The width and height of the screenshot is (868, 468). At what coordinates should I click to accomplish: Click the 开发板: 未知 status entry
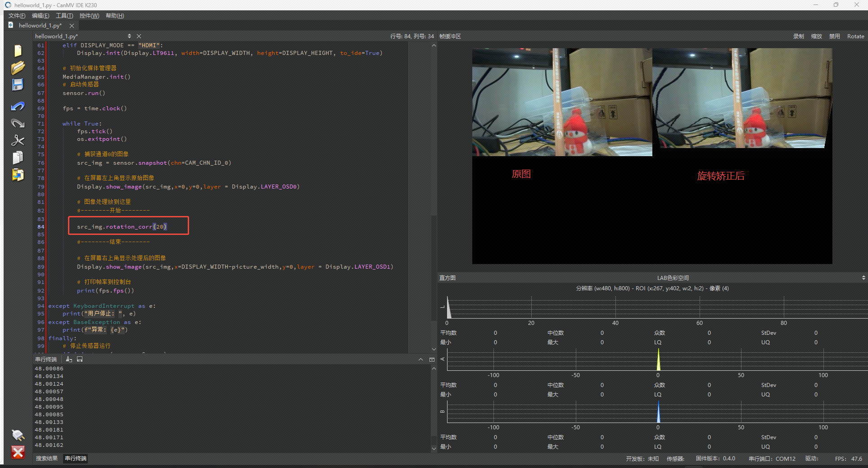[642, 459]
